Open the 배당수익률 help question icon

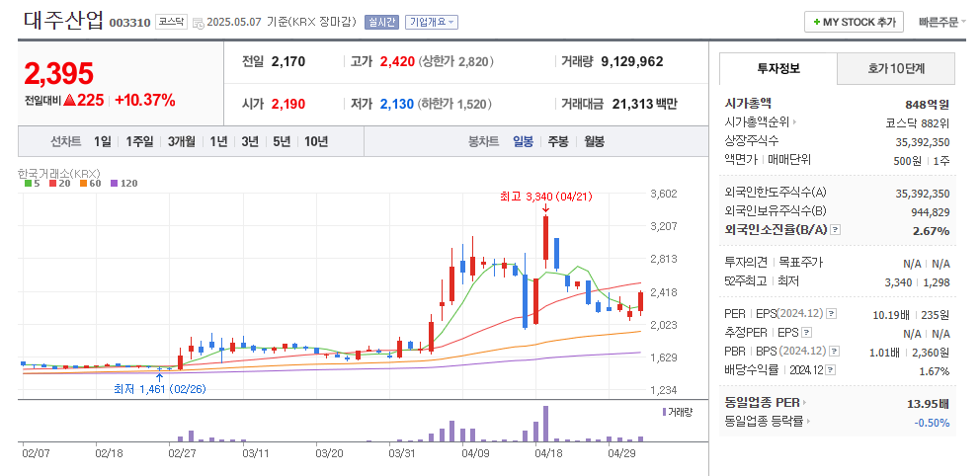click(831, 370)
